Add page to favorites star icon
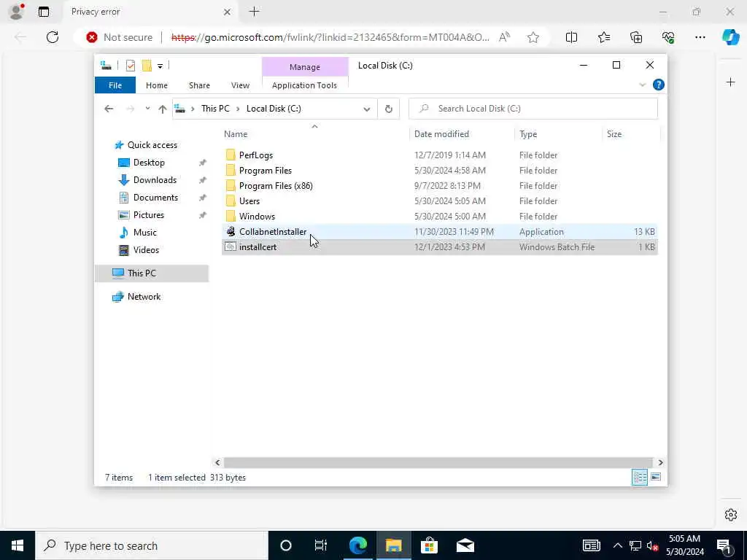The height and width of the screenshot is (560, 747). (x=533, y=37)
